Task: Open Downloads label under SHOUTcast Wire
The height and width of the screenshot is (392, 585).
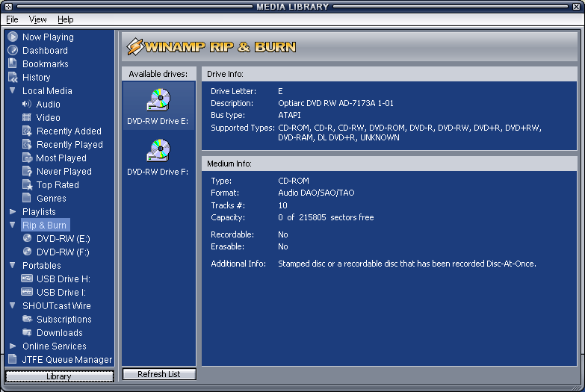Action: (60, 332)
